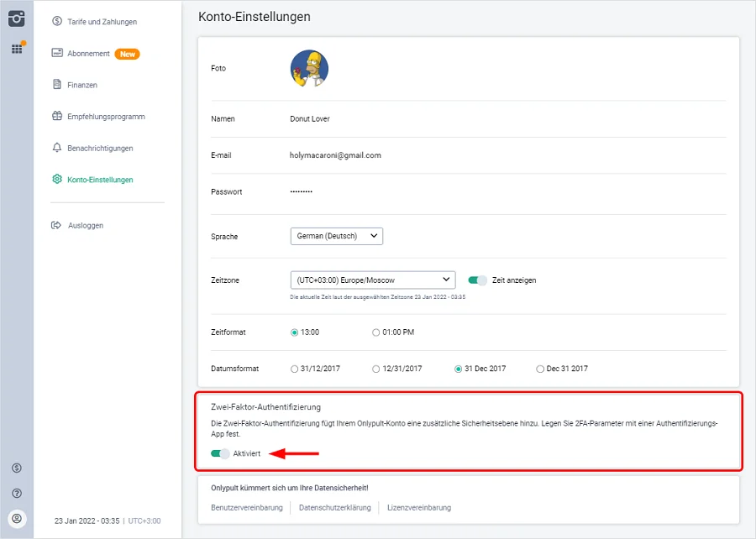Open the Benutzervereinbarung link
The image size is (756, 539).
click(247, 508)
